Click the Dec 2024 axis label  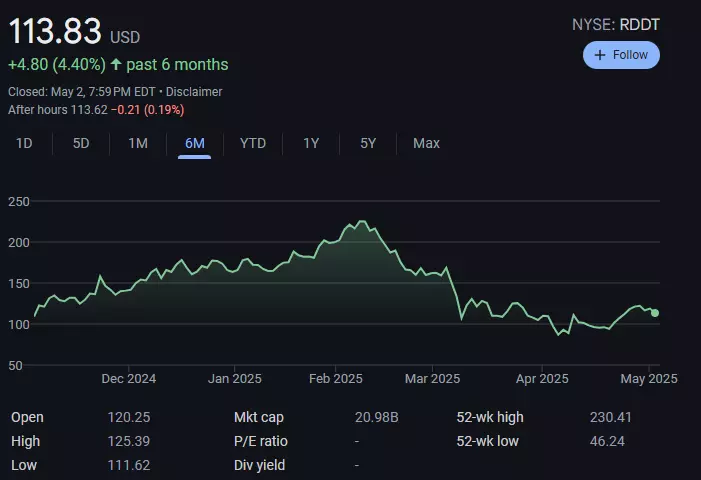pos(129,379)
